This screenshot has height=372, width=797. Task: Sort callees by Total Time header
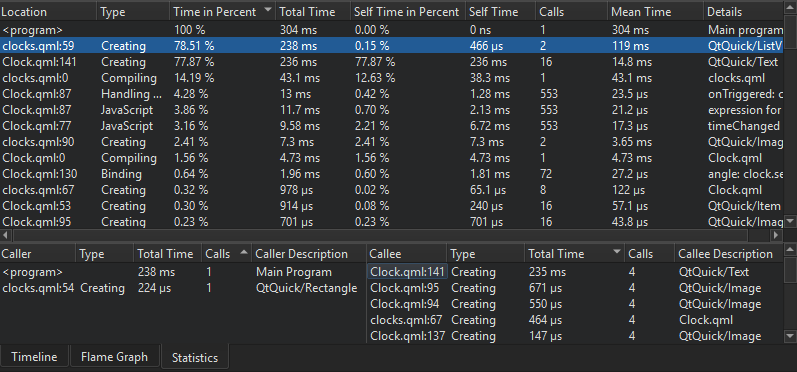574,254
